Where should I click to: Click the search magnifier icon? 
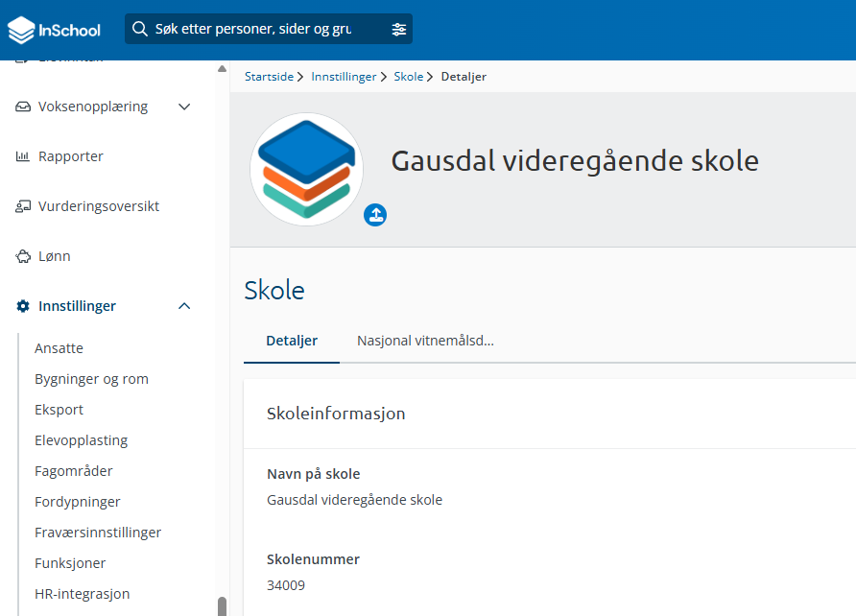tap(140, 29)
